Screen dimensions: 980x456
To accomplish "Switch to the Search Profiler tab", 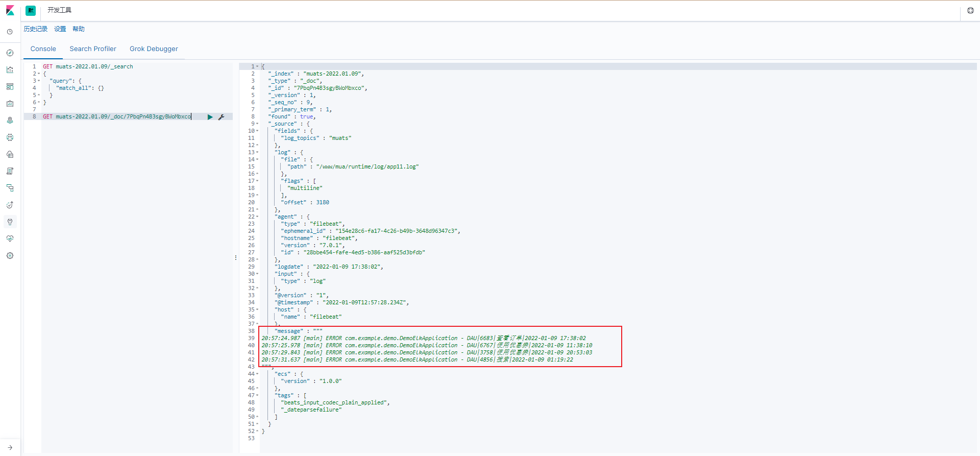I will click(93, 49).
